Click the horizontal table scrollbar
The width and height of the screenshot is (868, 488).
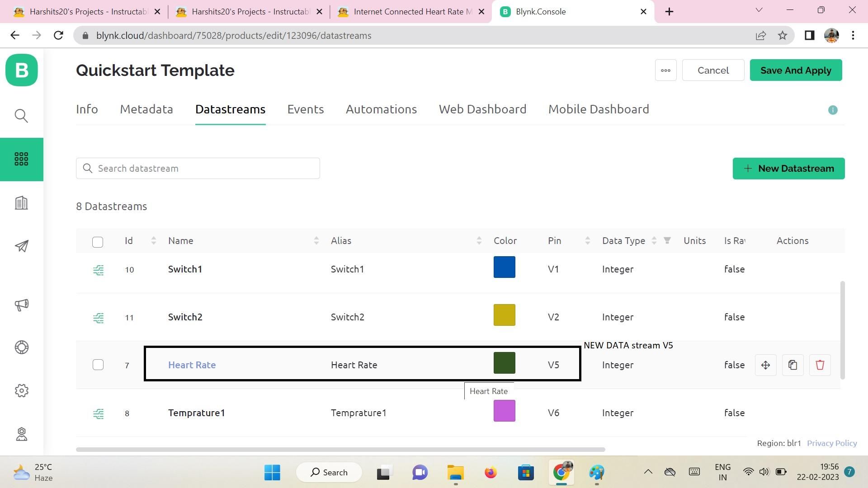340,450
